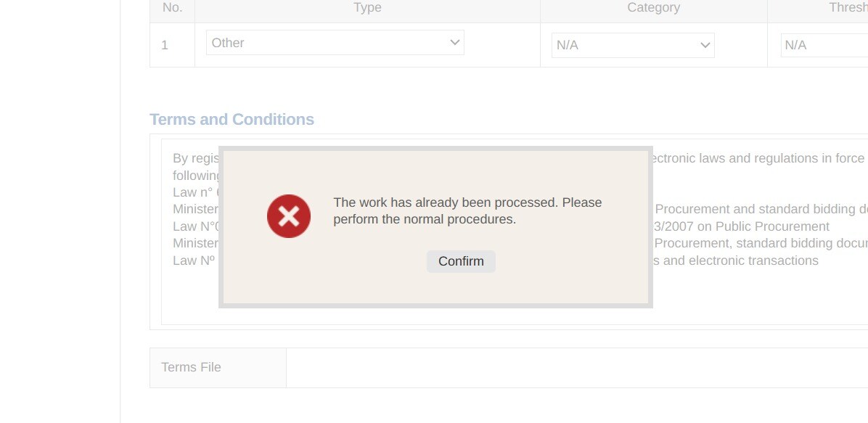
Task: Click the Terms File label
Action: tap(191, 367)
